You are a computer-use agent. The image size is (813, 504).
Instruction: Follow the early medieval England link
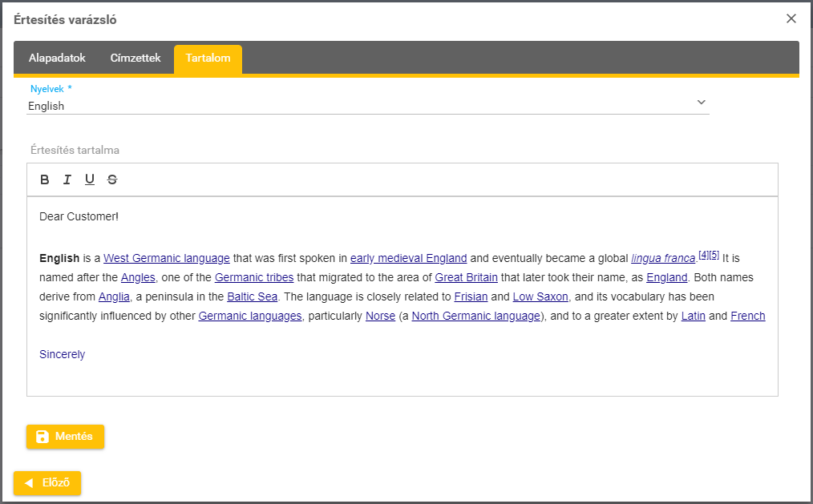coord(408,258)
